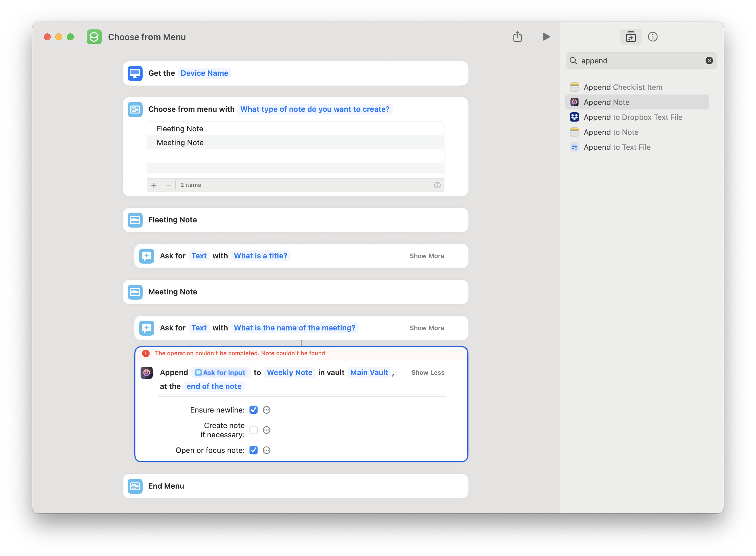
Task: Open the Device Name parameter dropdown
Action: [x=204, y=73]
